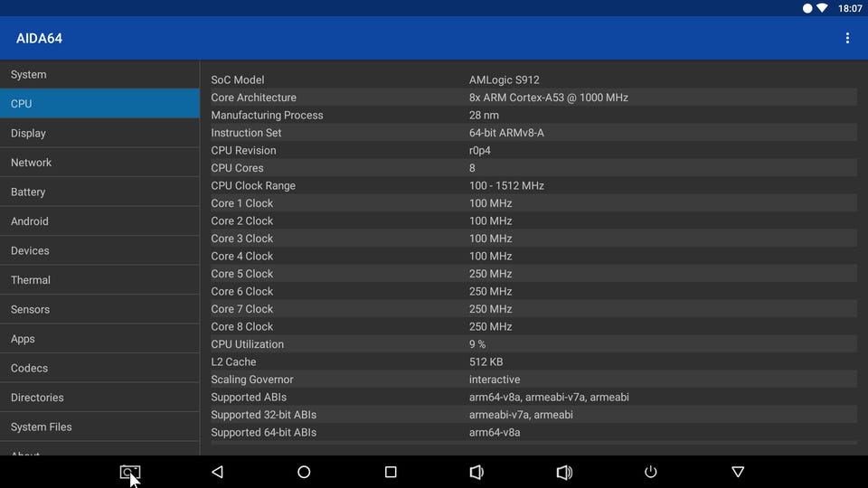Select the Core 8 Clock row
The image size is (868, 488).
[533, 327]
